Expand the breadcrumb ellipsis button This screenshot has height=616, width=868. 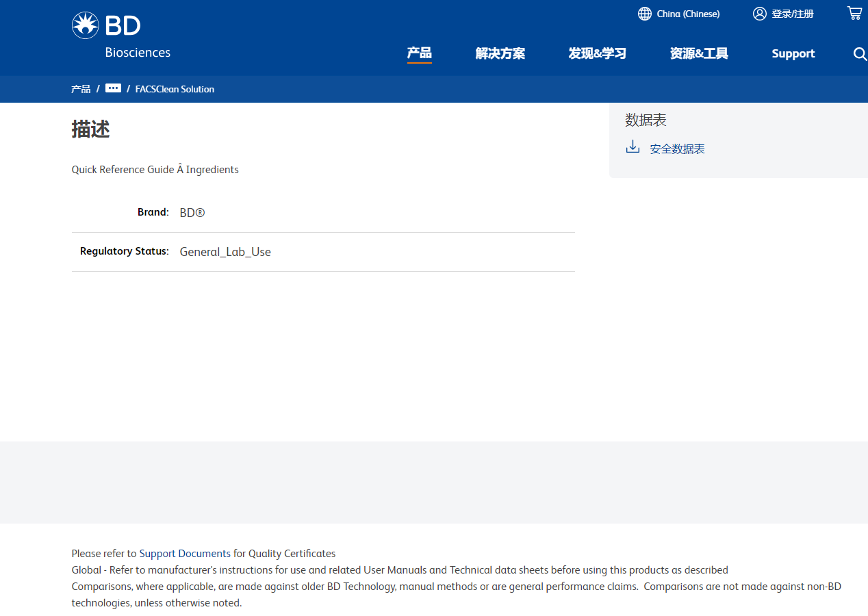pyautogui.click(x=114, y=88)
